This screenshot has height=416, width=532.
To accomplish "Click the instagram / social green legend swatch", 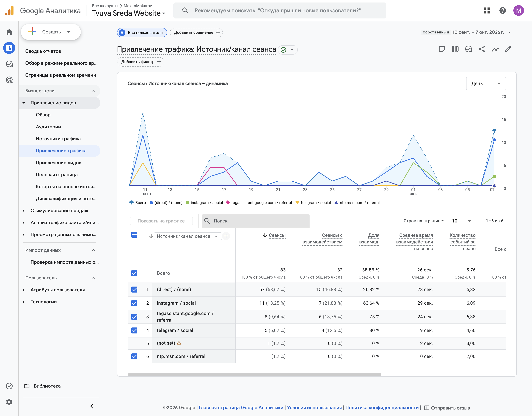I will 188,203.
